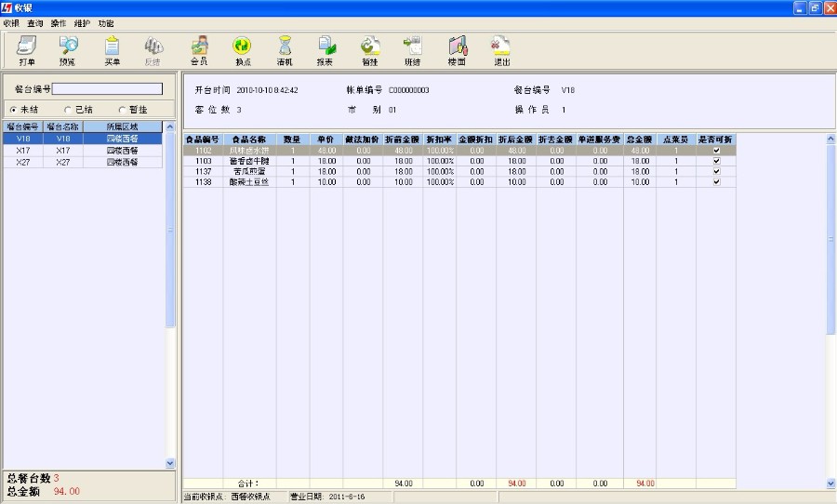Open the 操作 menu

[x=59, y=23]
